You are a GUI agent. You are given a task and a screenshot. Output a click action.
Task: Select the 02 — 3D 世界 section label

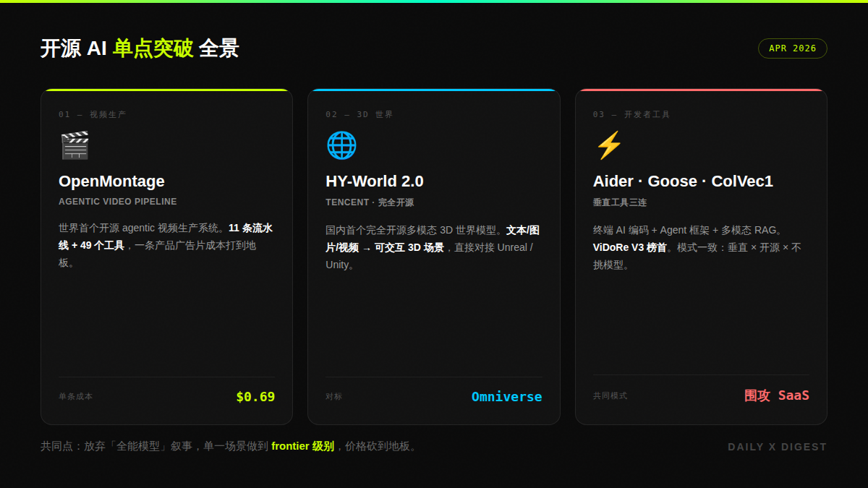click(358, 114)
